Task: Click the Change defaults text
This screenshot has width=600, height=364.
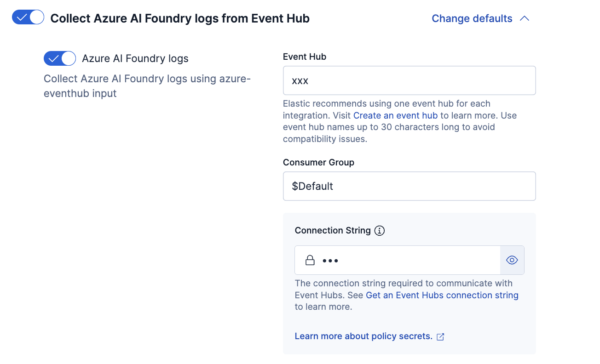Action: tap(472, 18)
